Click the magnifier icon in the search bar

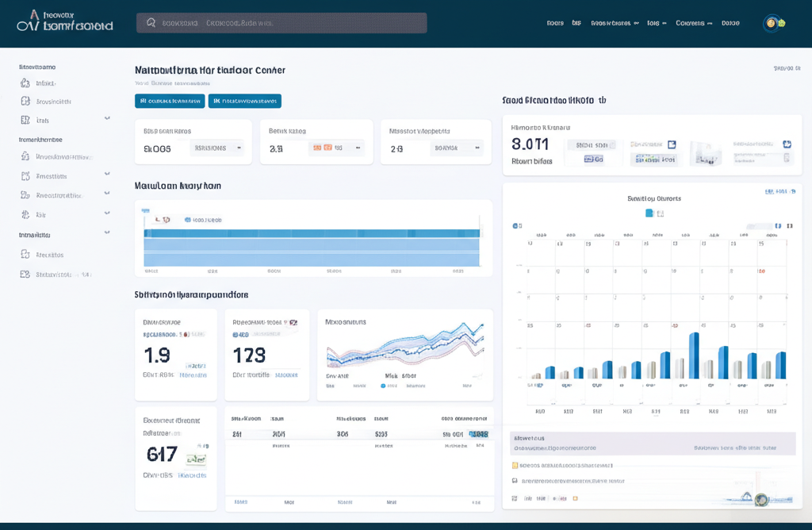point(151,23)
